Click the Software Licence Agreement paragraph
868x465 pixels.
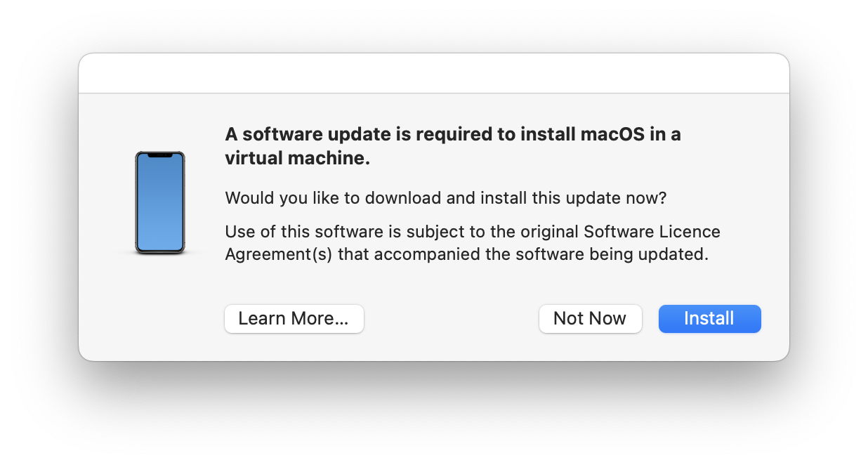(472, 242)
